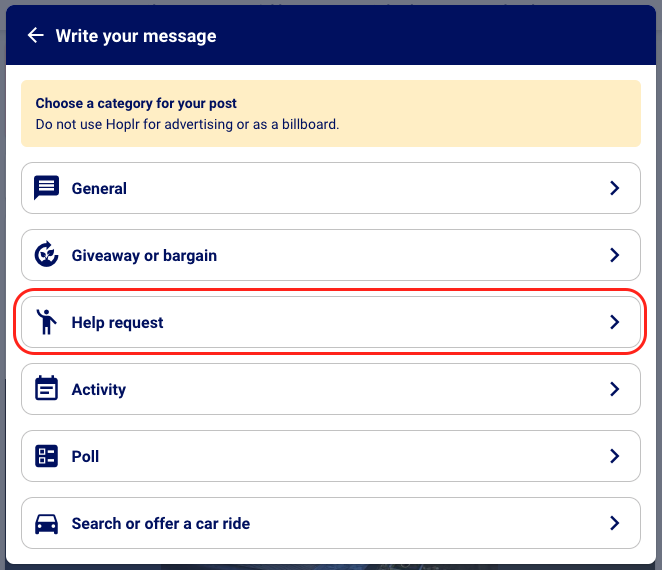Select the General category label

click(99, 188)
